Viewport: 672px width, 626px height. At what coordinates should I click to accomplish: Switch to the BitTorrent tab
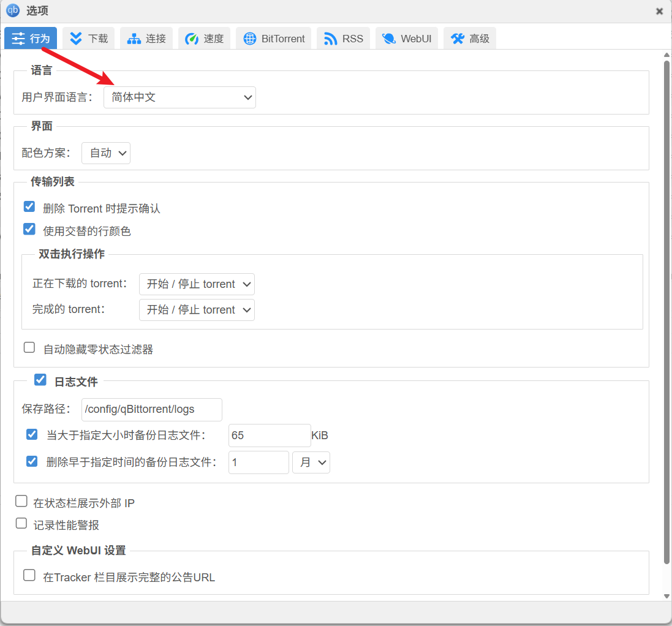(x=274, y=39)
